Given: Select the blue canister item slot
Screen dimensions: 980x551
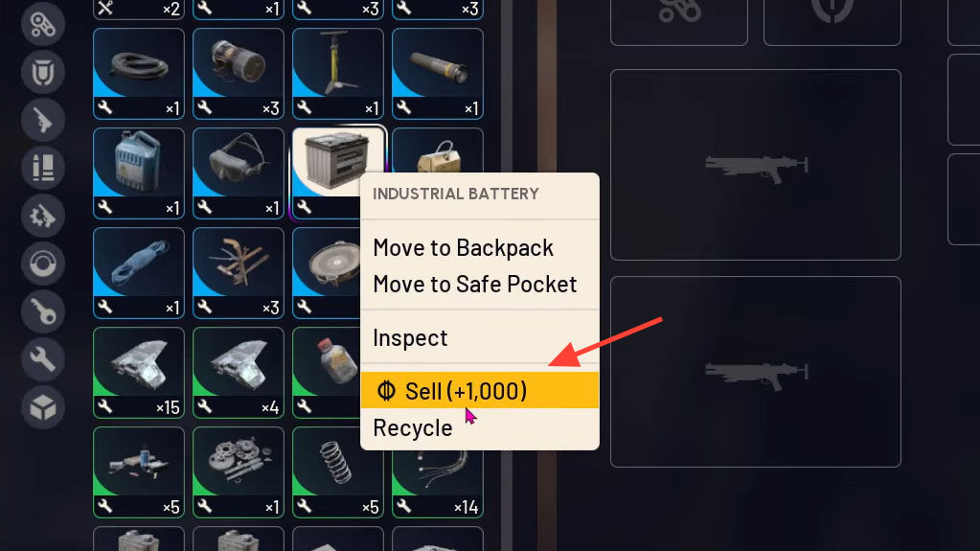Looking at the screenshot, I should (139, 173).
